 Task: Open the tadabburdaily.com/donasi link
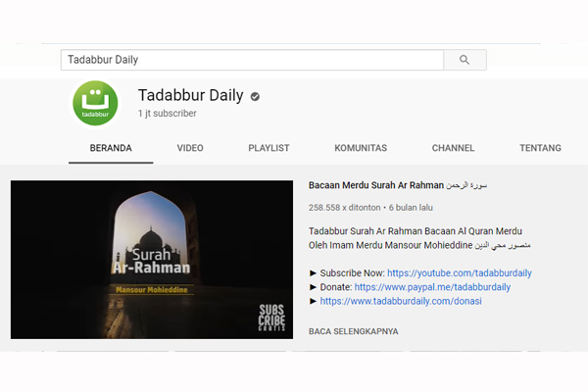point(401,301)
